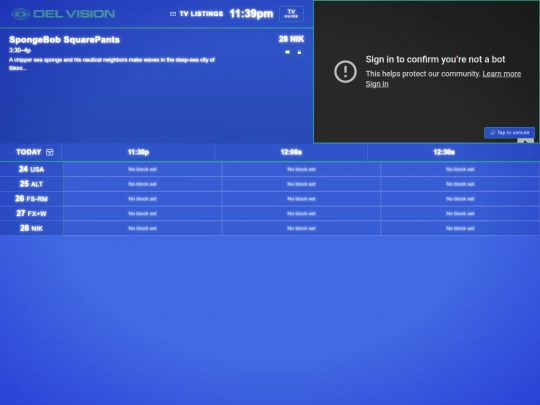Click the 11:30p block for 25 ALT

click(143, 184)
